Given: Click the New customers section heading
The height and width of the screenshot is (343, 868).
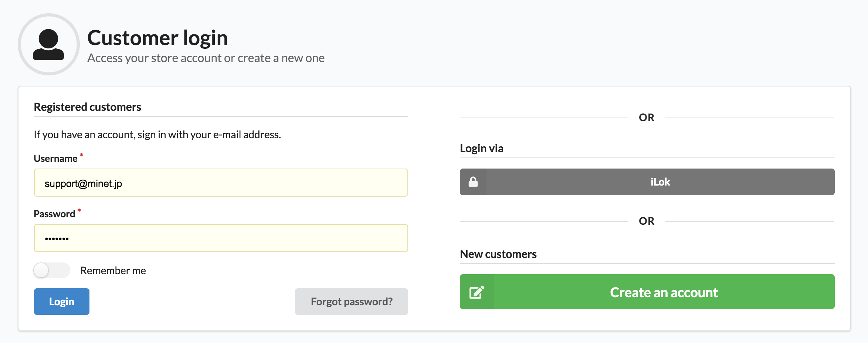Looking at the screenshot, I should pyautogui.click(x=498, y=254).
